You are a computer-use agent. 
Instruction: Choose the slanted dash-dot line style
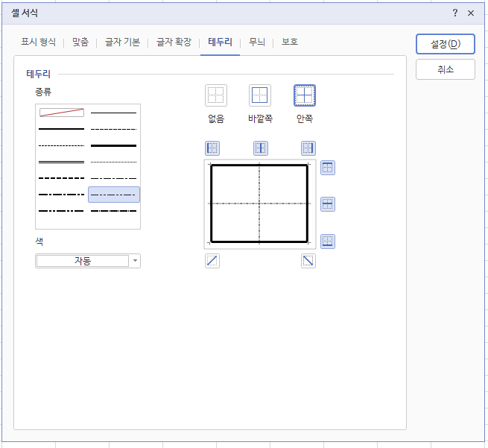[x=113, y=211]
